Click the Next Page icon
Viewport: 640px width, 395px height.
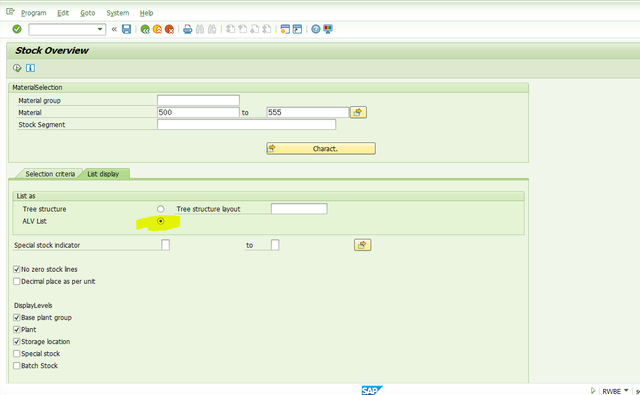coord(255,29)
